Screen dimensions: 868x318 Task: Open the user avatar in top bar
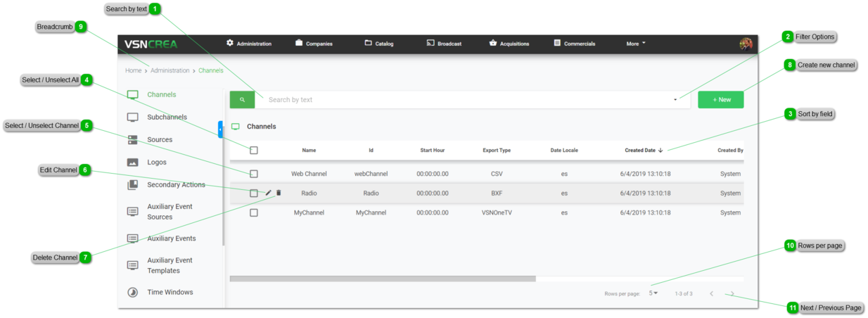pyautogui.click(x=746, y=44)
